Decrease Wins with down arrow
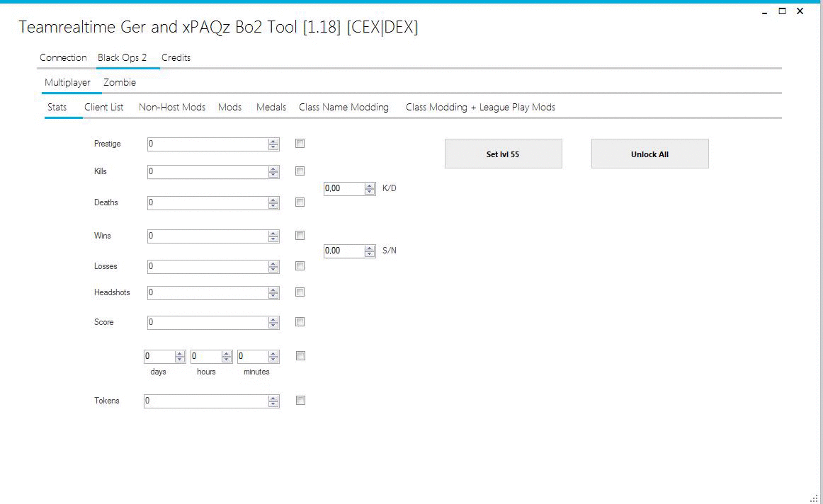The width and height of the screenshot is (823, 504). [273, 239]
